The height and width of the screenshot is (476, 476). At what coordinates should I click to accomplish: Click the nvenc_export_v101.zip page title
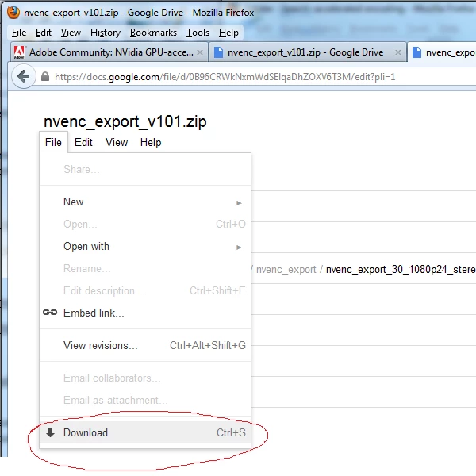(125, 121)
